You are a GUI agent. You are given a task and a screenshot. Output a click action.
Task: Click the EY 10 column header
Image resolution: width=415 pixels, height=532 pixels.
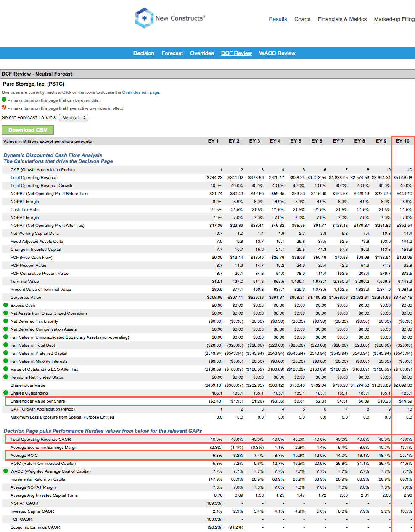402,141
